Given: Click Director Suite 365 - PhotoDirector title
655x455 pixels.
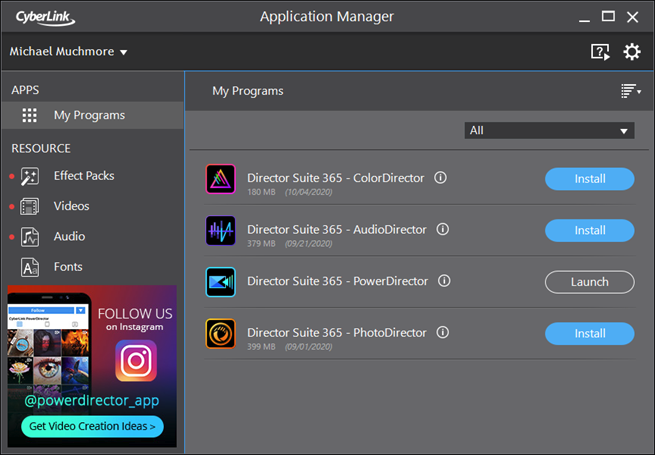Looking at the screenshot, I should (337, 333).
